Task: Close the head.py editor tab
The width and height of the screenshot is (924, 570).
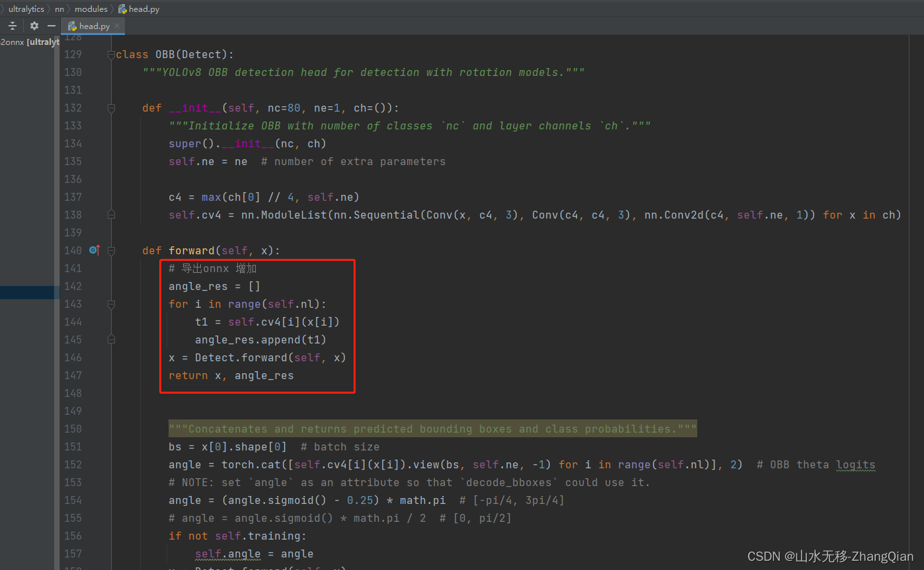Action: [117, 26]
